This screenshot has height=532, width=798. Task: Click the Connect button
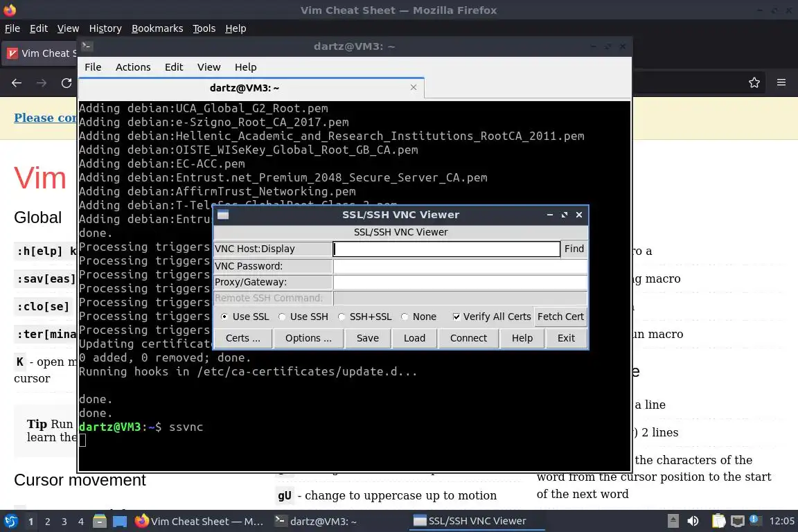(468, 338)
